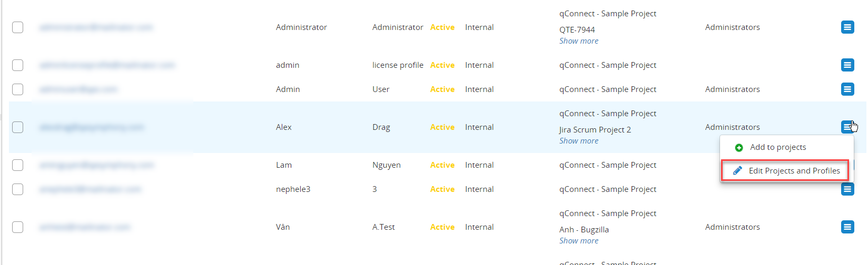Screen dimensions: 868x265
Task: Click the action menu icon for Alex Drag
Action: [x=846, y=127]
